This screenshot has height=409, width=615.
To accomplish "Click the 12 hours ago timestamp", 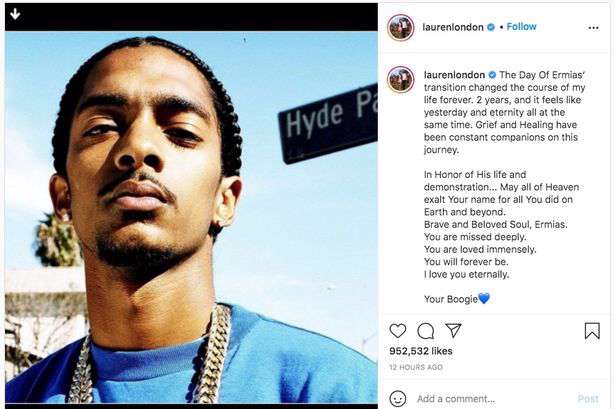I will pos(416,367).
